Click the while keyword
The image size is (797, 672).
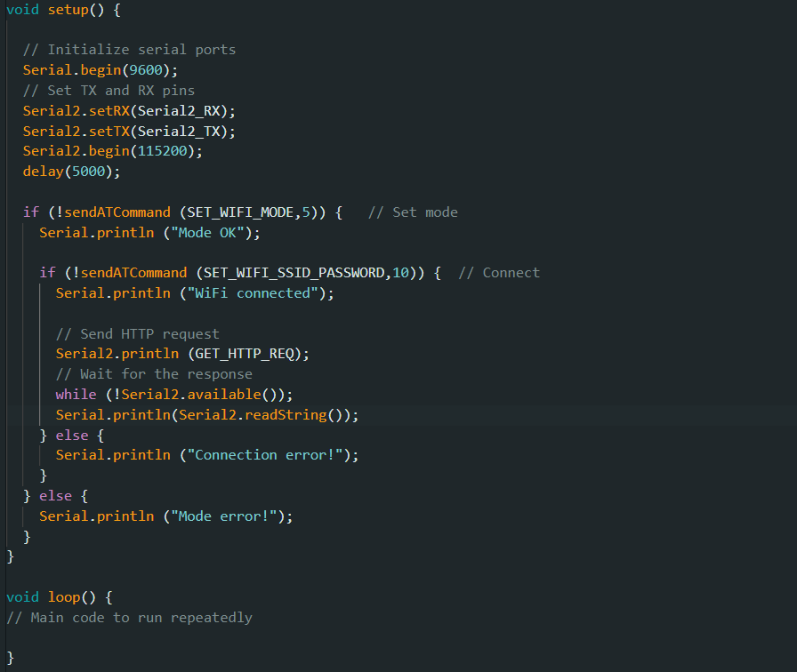point(75,394)
